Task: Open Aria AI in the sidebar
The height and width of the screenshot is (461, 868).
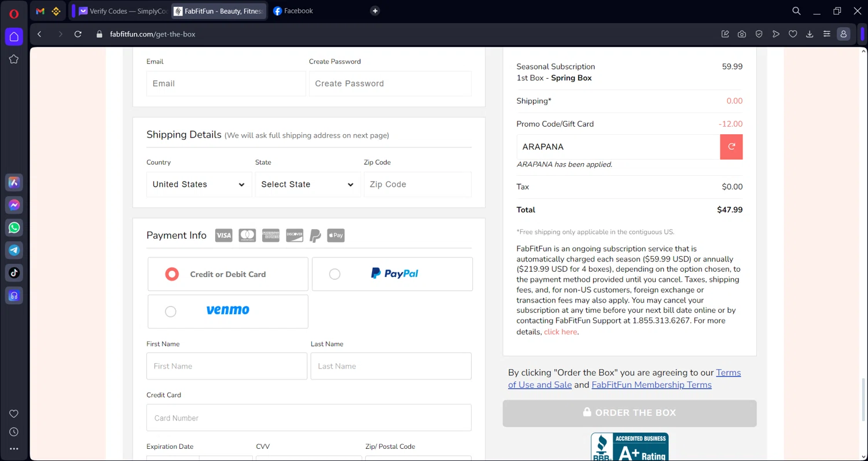Action: pos(14,183)
